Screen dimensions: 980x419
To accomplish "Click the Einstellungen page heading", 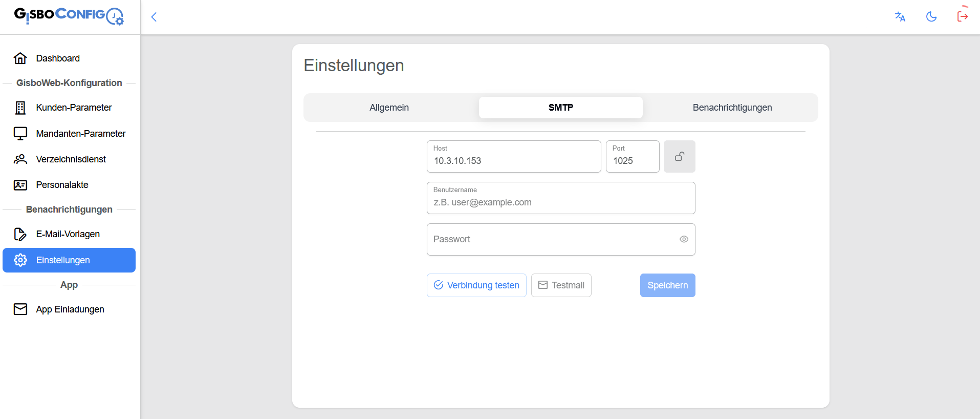I will (x=354, y=66).
